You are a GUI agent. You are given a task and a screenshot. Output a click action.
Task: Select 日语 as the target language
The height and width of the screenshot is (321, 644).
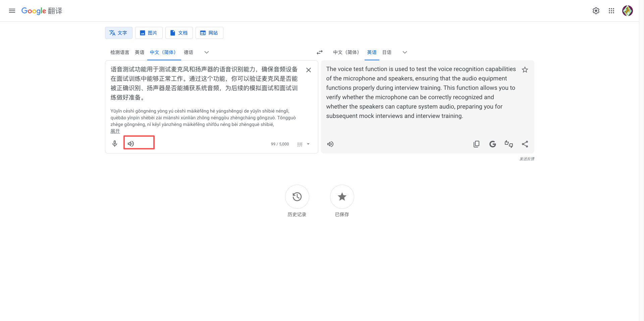(x=386, y=52)
